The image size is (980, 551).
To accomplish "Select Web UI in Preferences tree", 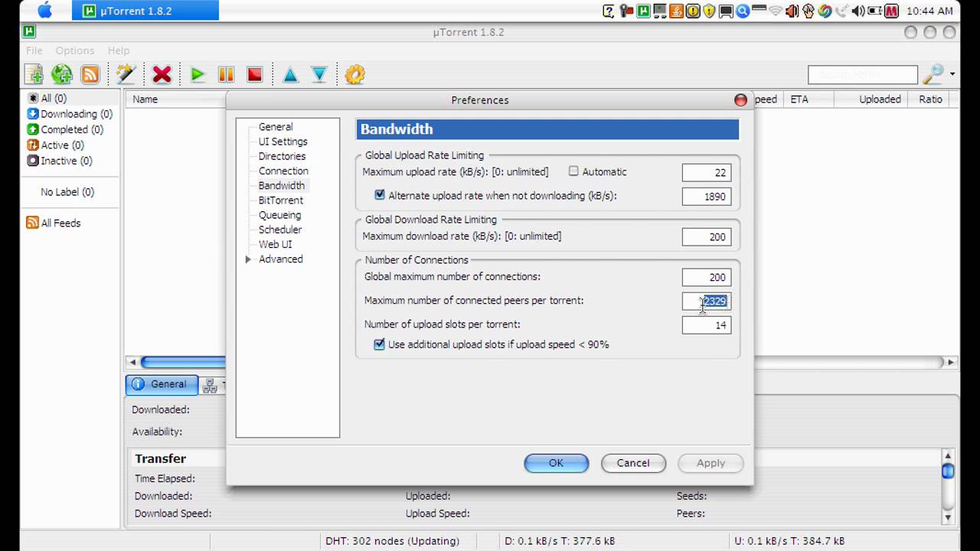I will pos(276,244).
